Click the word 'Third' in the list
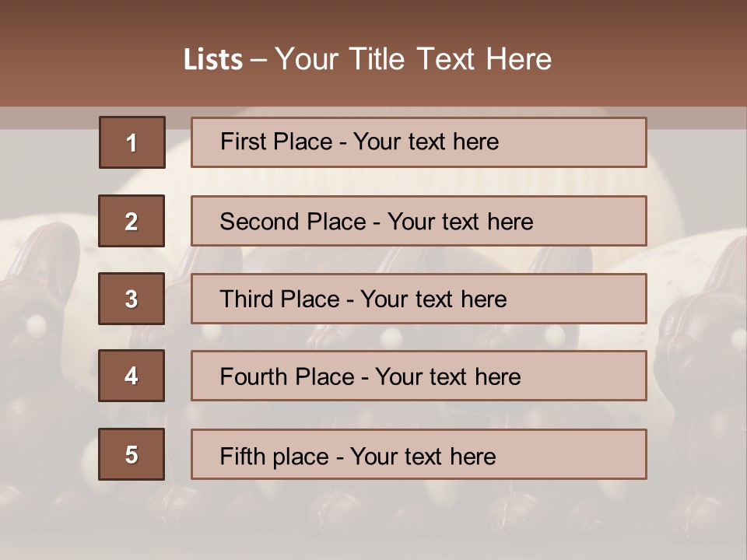 point(247,299)
